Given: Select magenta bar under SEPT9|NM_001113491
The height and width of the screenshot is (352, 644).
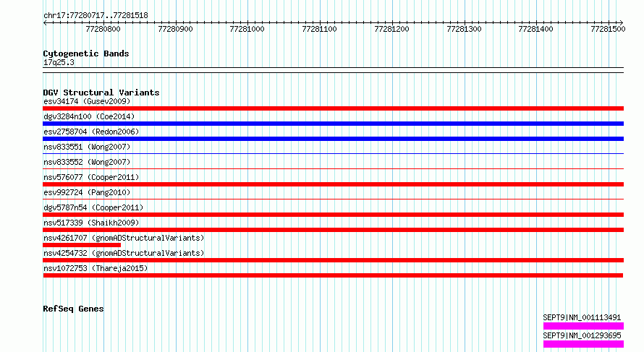Looking at the screenshot, I should pos(583,326).
